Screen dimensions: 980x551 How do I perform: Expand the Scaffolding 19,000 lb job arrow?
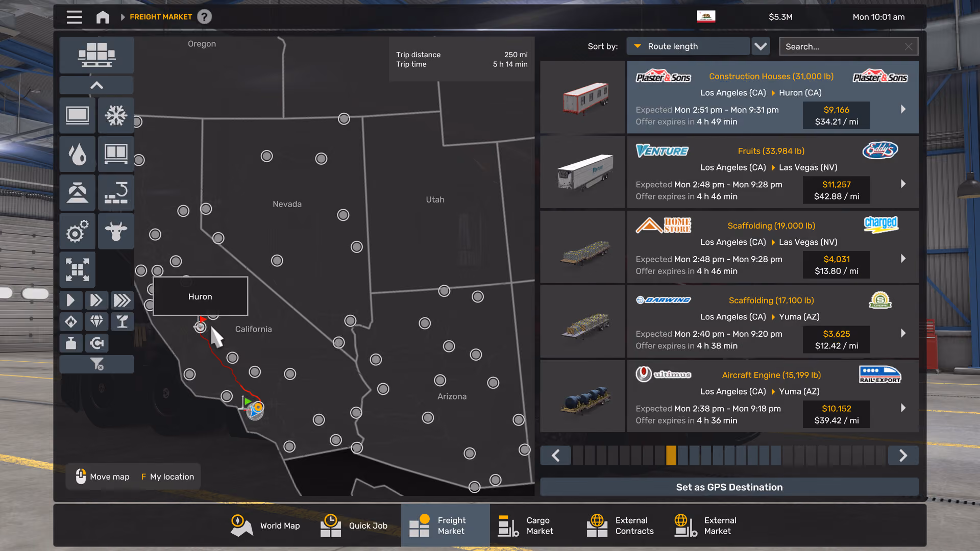tap(903, 259)
